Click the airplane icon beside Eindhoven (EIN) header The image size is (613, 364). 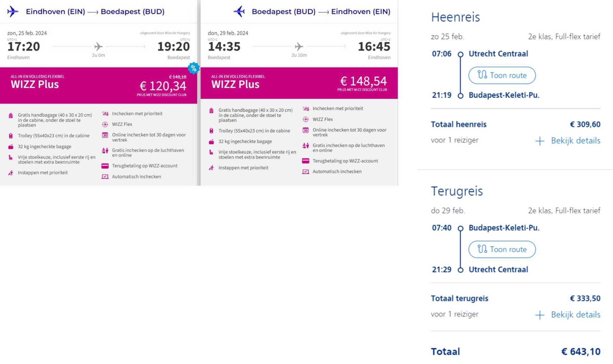click(13, 11)
